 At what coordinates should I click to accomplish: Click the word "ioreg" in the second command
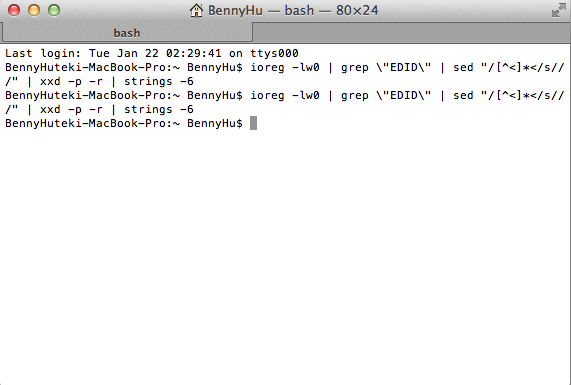[x=267, y=96]
